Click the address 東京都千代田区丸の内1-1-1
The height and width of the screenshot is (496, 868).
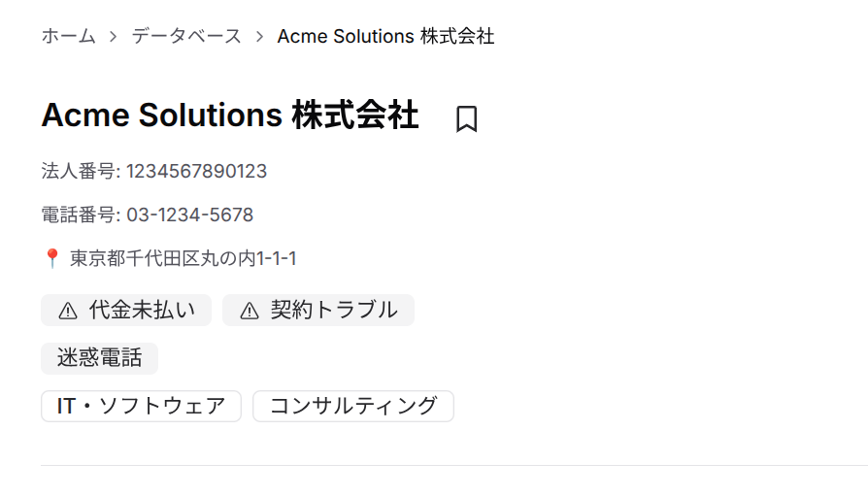pos(183,258)
